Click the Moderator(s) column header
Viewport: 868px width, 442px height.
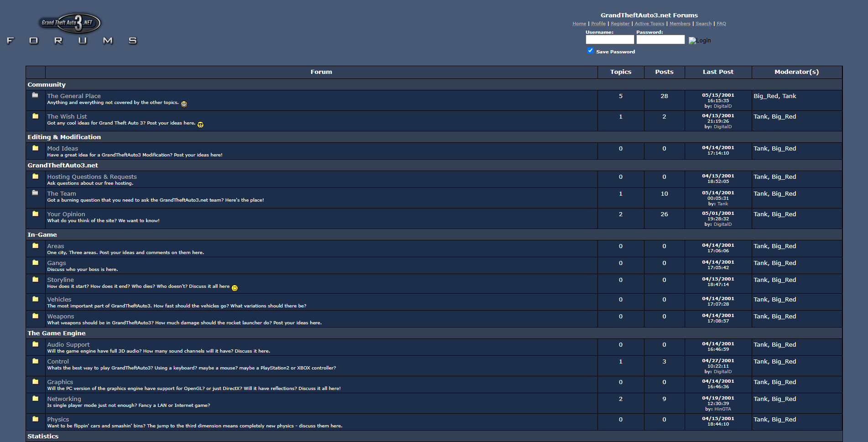[796, 72]
